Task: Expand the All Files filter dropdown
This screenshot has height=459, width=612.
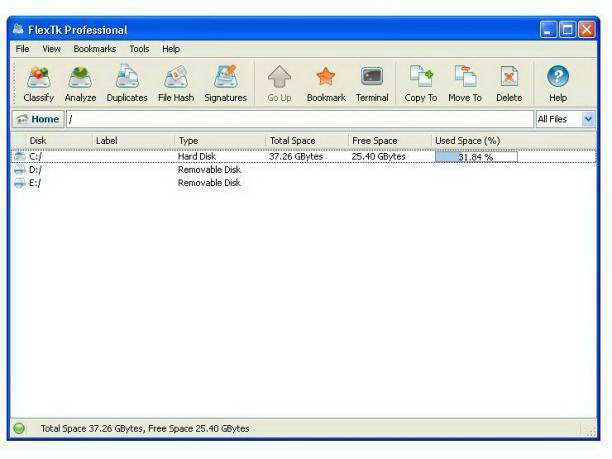Action: (588, 119)
